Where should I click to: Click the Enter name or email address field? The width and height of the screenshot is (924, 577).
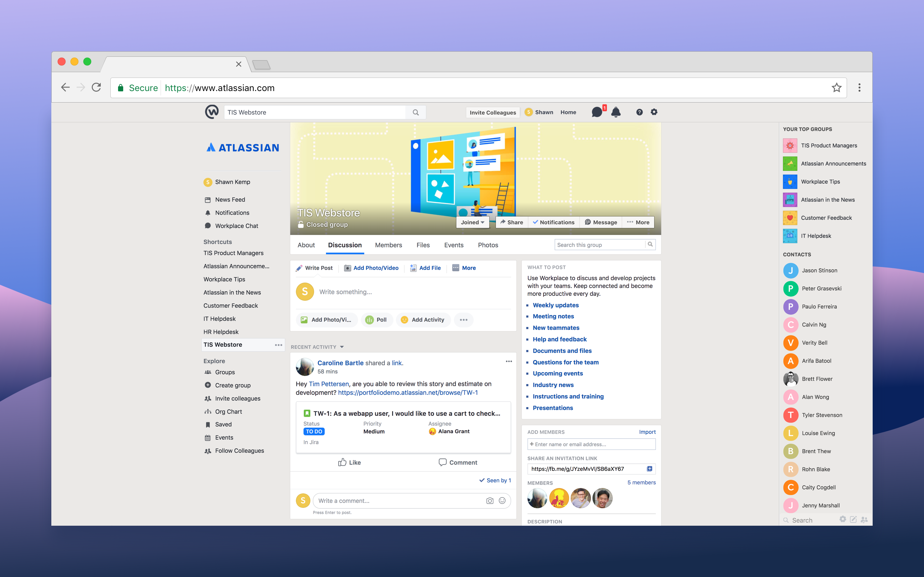(591, 443)
